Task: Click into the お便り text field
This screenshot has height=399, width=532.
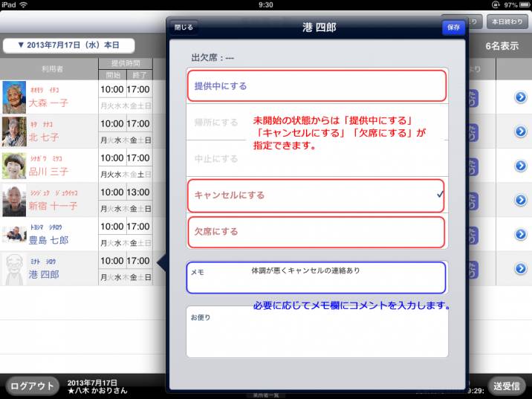Action: 317,332
